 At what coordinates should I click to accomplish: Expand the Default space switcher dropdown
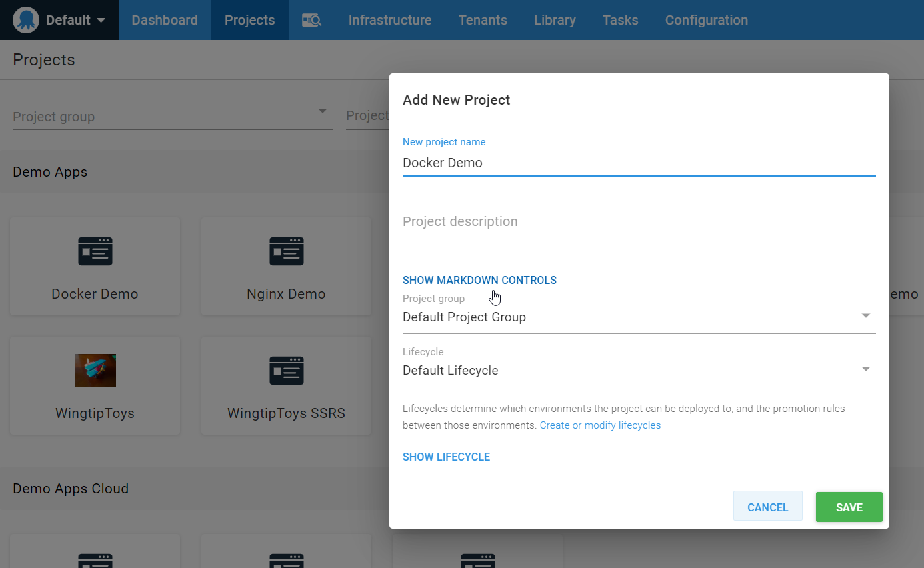pos(101,20)
